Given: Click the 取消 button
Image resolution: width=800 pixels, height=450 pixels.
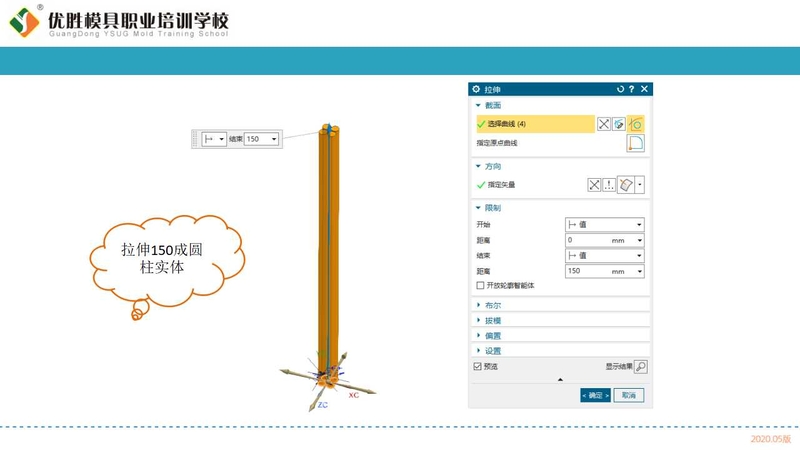Looking at the screenshot, I should pos(629,395).
